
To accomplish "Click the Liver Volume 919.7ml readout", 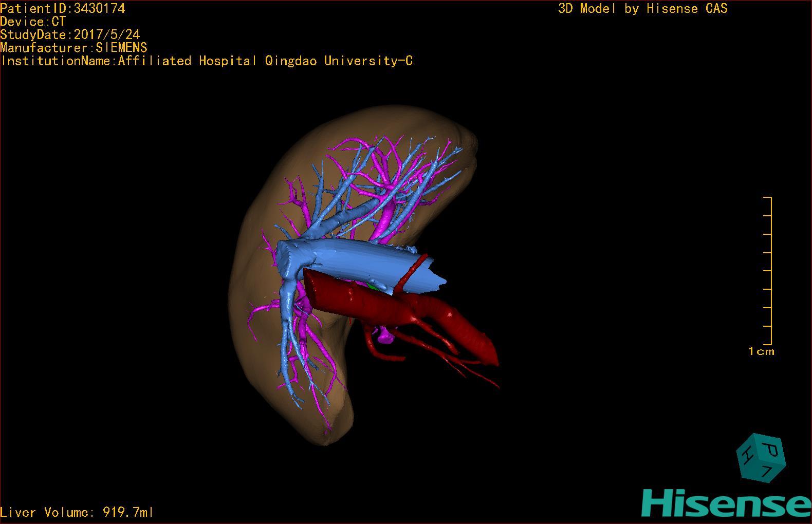I will 77,512.
